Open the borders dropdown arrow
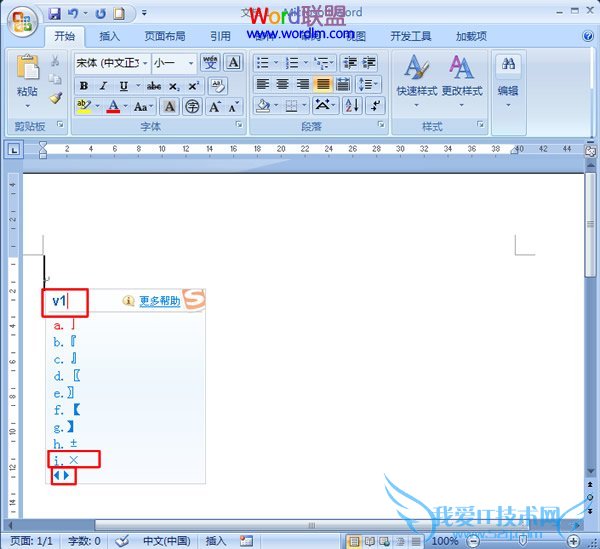This screenshot has height=549, width=600. pyautogui.click(x=305, y=105)
